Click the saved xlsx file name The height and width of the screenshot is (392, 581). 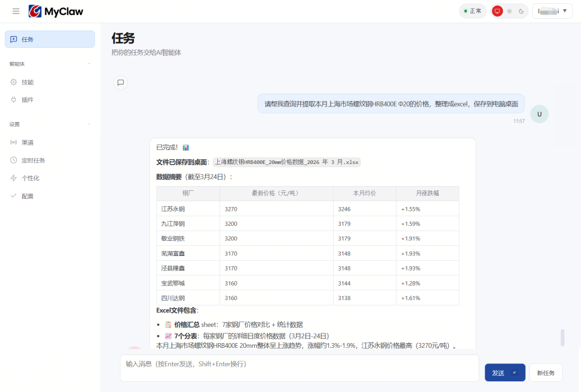287,162
